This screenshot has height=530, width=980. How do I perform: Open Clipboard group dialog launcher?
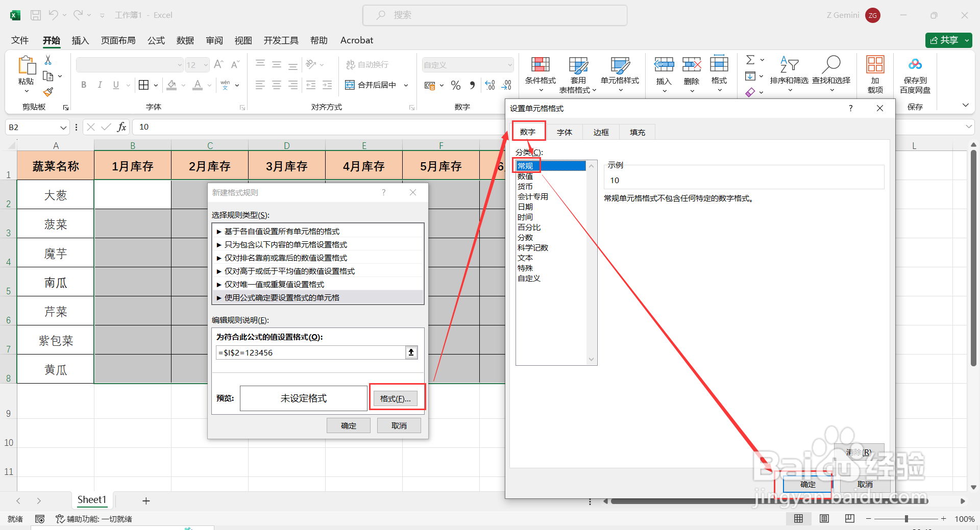pyautogui.click(x=66, y=108)
